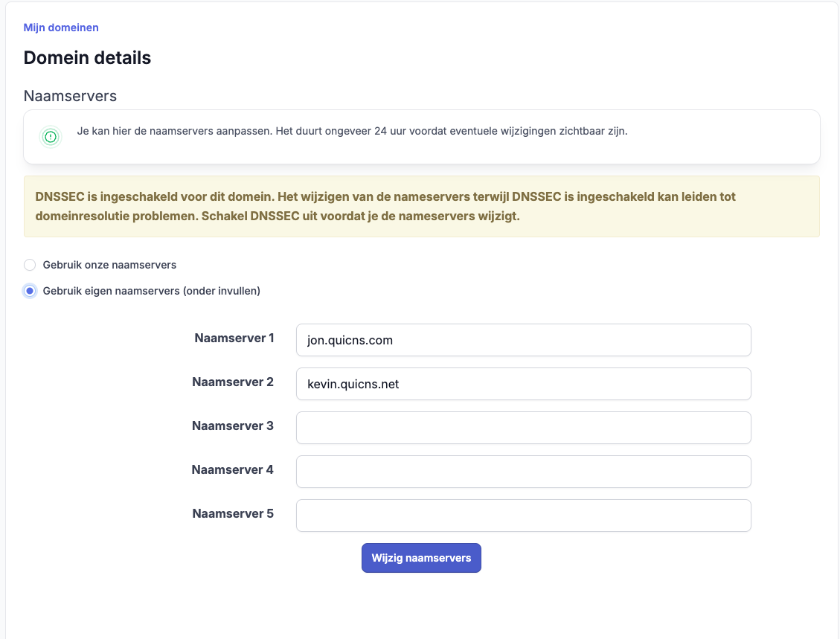Click the Naamserver 4 label

click(232, 469)
